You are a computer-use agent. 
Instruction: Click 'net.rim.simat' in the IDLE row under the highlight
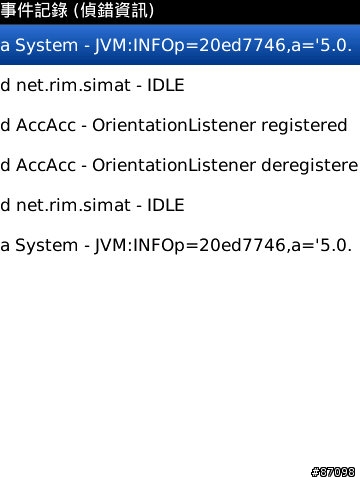click(x=73, y=85)
